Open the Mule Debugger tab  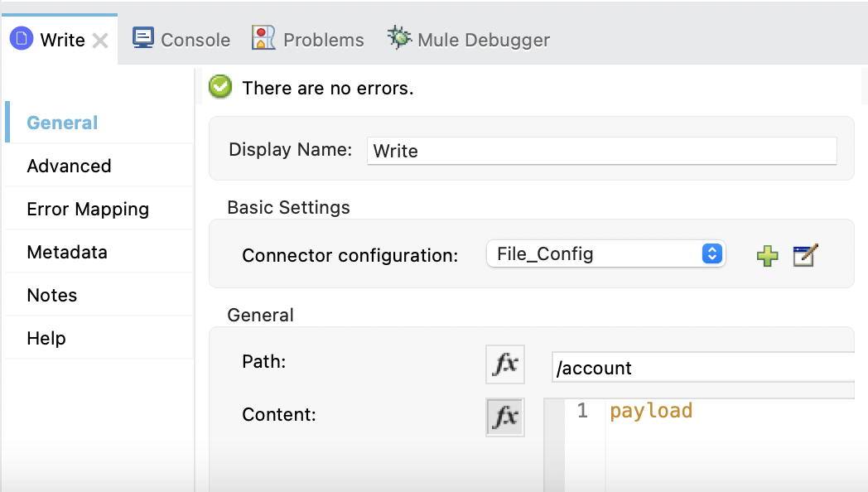(468, 38)
